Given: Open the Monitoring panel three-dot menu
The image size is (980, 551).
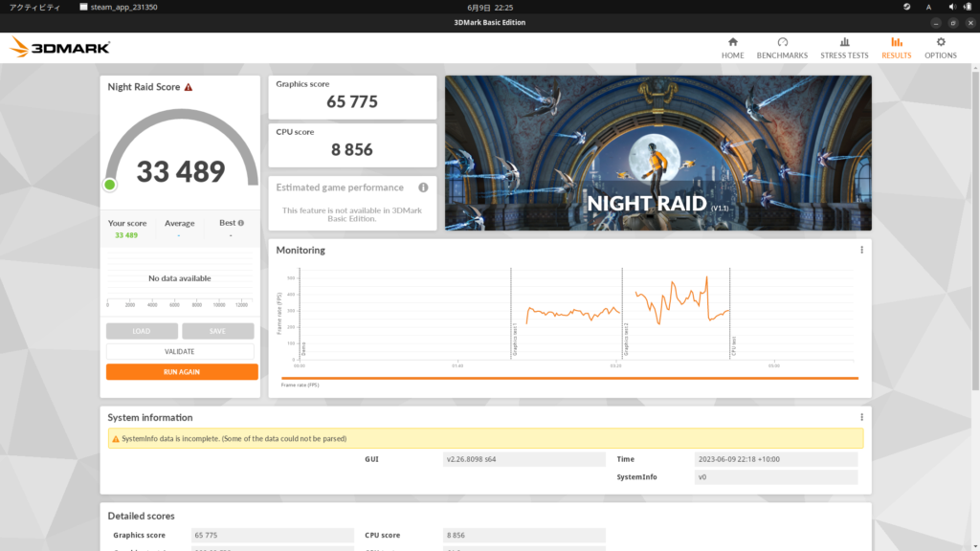Looking at the screenshot, I should point(861,250).
